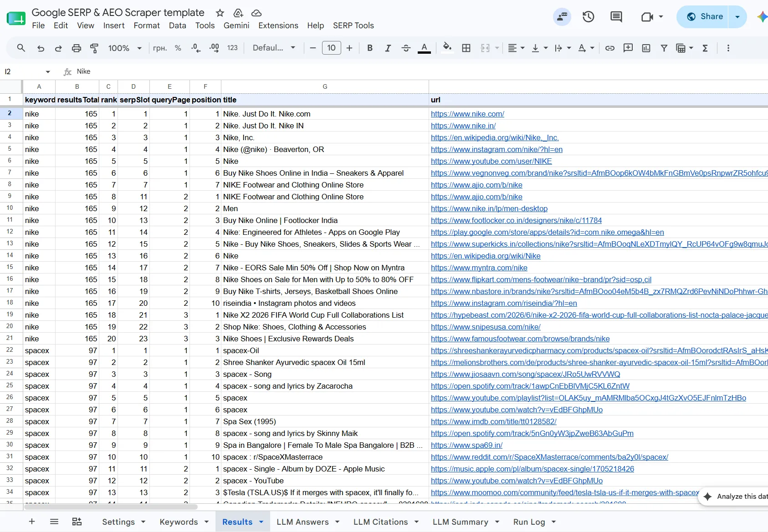
Task: Expand the zoom level dropdown
Action: (x=139, y=48)
